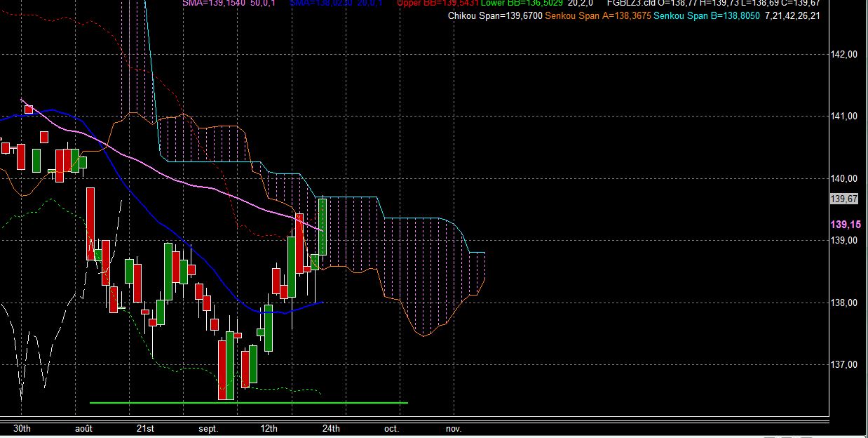
Task: Click the Chikou Span=139,6700 label
Action: tap(495, 15)
